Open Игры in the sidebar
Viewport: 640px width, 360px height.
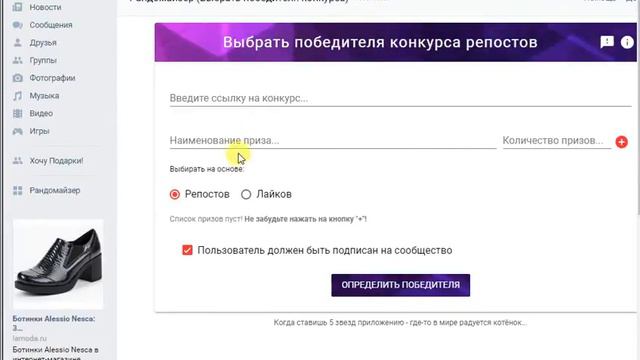[39, 131]
